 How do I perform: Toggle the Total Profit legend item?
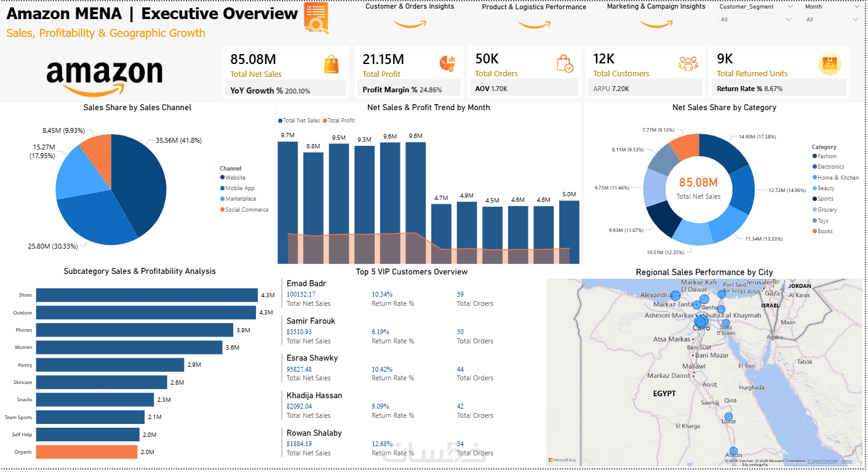[x=339, y=121]
